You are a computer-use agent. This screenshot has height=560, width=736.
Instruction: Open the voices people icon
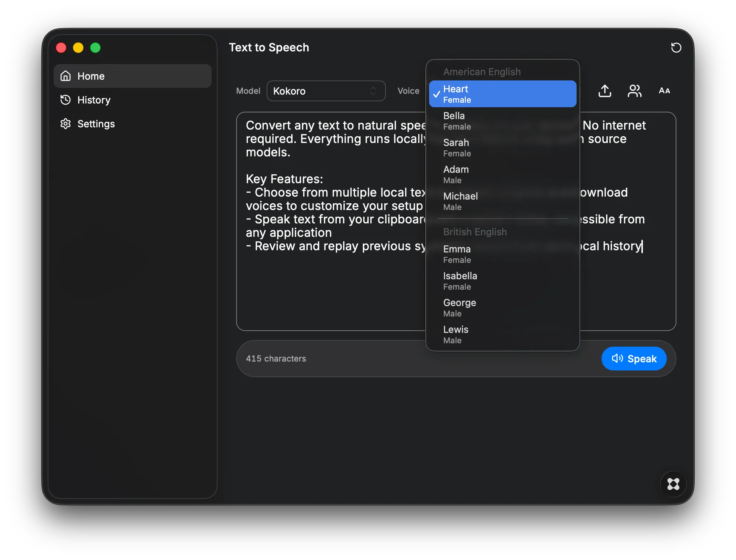(x=634, y=91)
